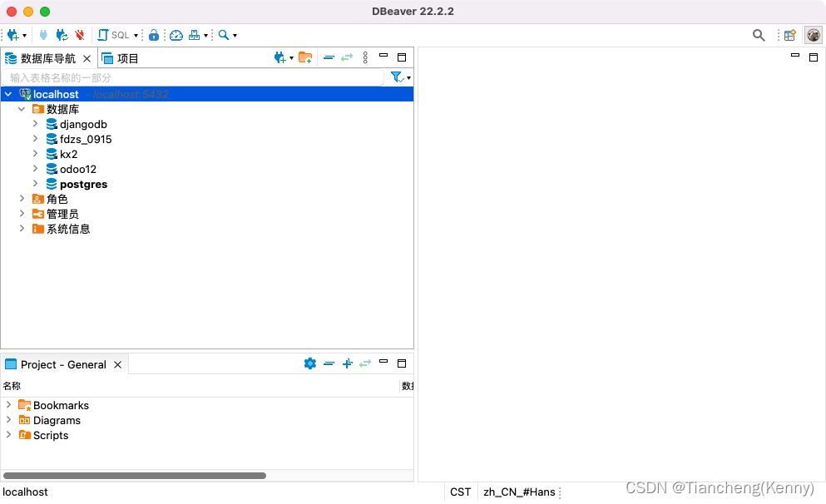Click the red Disconnect plug icon
826x504 pixels.
pos(80,35)
